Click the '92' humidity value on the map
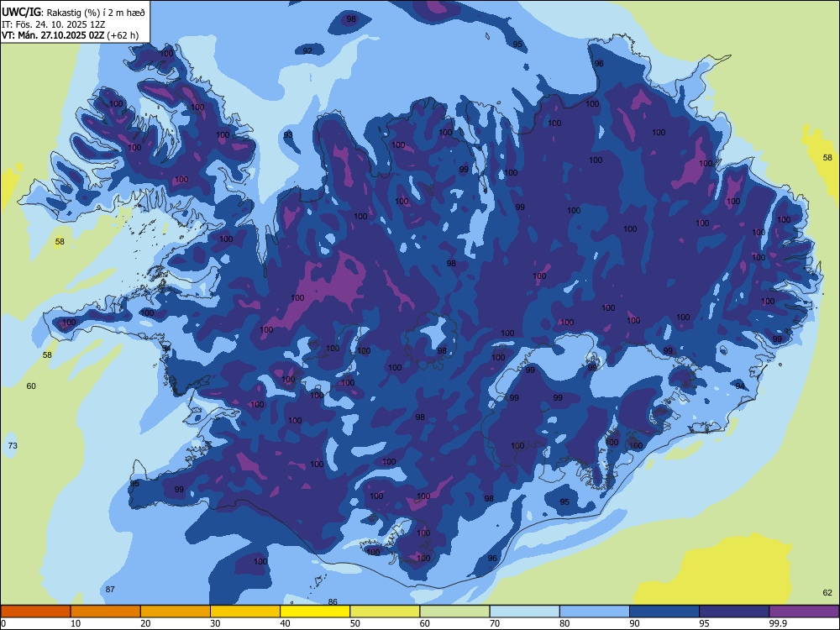 307,51
